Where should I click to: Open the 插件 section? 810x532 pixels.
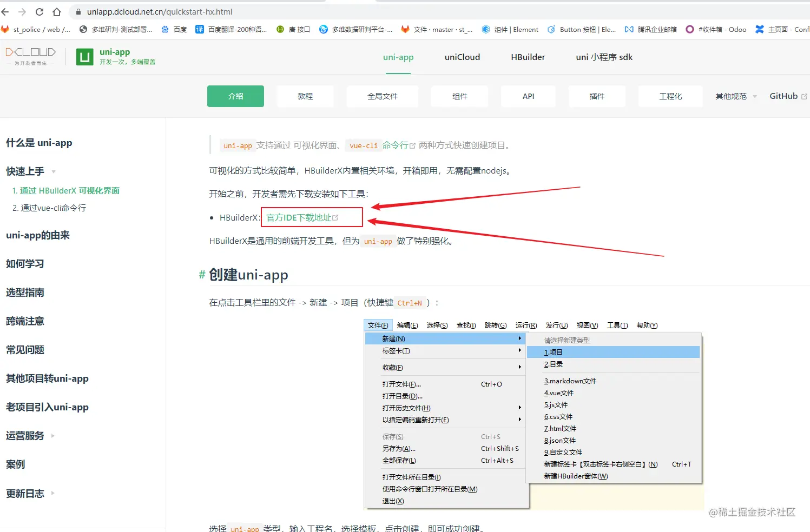click(597, 96)
